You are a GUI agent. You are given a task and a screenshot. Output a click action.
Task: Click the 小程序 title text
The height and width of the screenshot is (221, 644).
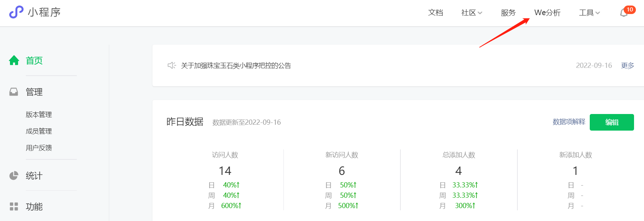(x=44, y=12)
